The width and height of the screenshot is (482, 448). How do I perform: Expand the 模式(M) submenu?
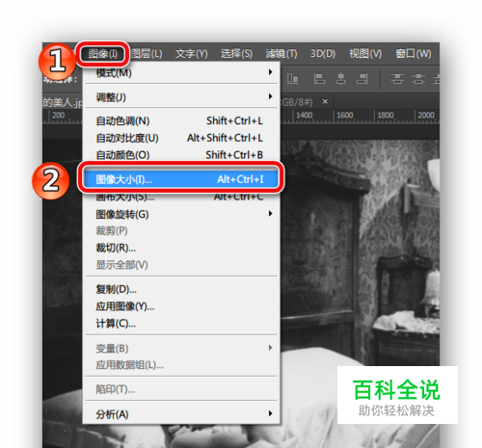pos(181,73)
